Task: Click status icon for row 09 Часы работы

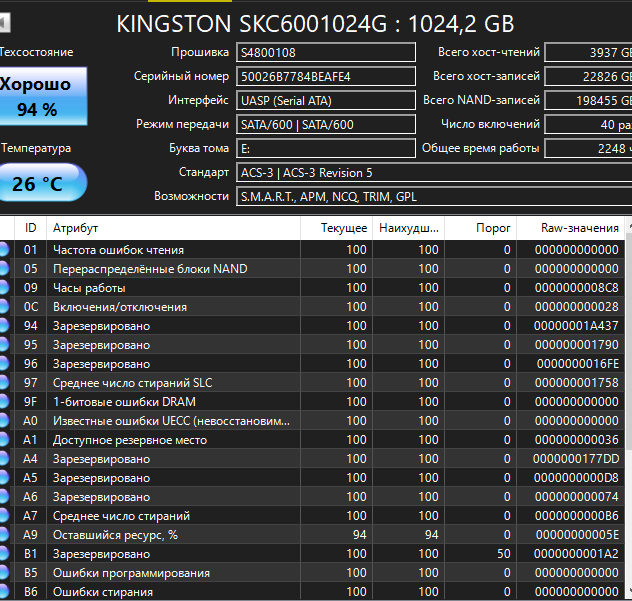Action: point(4,287)
